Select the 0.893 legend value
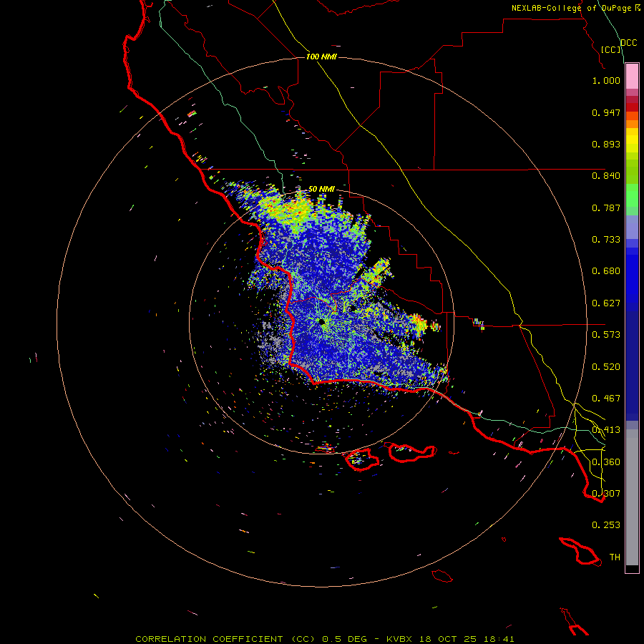Viewport: 644px width, 644px height. [x=606, y=144]
